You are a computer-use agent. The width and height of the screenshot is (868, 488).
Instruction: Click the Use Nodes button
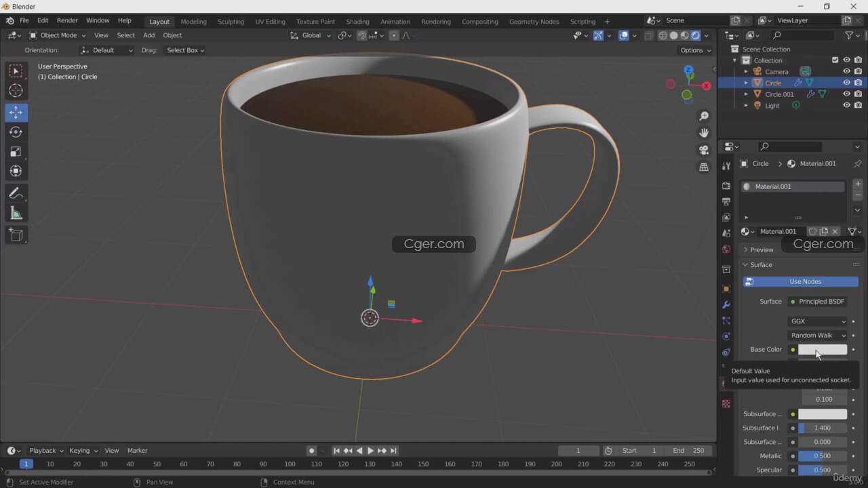[x=805, y=281]
